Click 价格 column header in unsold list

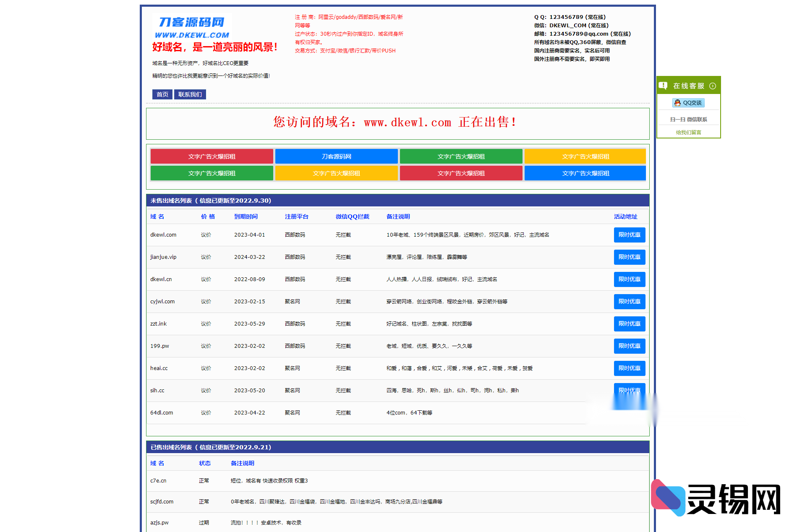[208, 216]
